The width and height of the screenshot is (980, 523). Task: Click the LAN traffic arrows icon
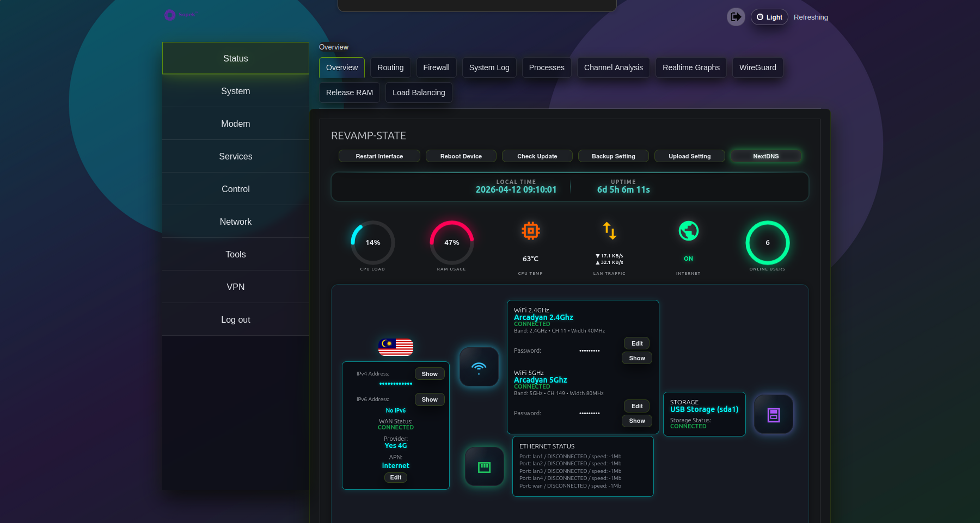click(x=610, y=231)
